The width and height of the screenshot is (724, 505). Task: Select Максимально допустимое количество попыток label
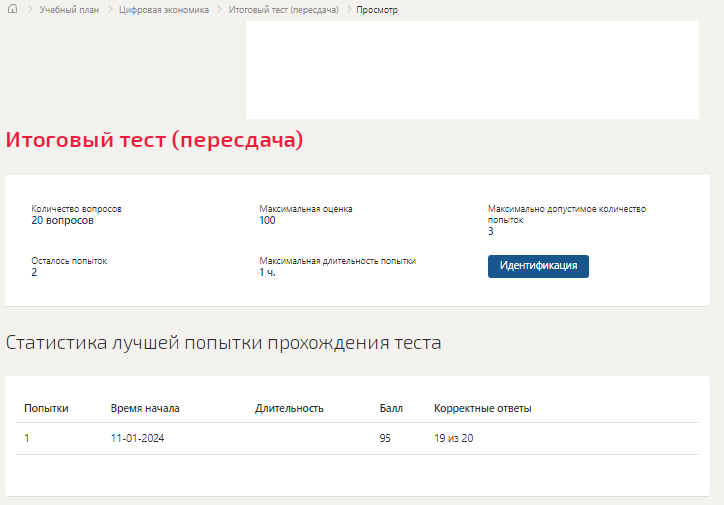(x=567, y=214)
